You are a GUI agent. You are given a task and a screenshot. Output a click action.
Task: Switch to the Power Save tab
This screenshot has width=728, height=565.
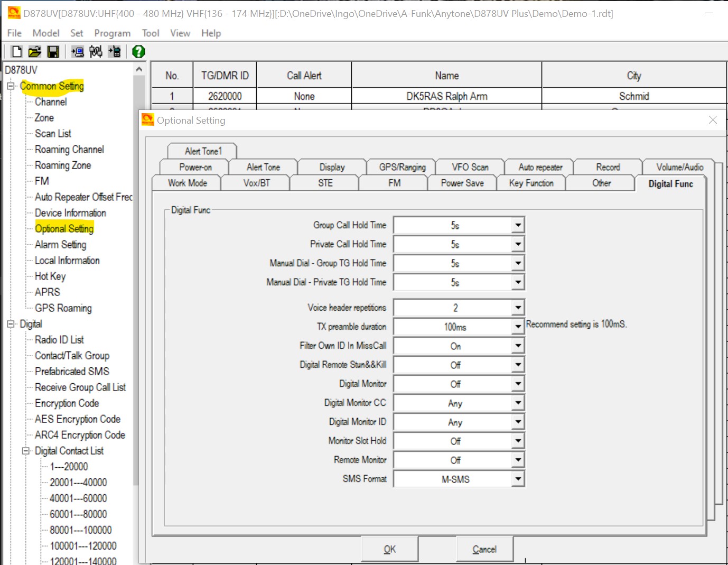[x=462, y=183]
